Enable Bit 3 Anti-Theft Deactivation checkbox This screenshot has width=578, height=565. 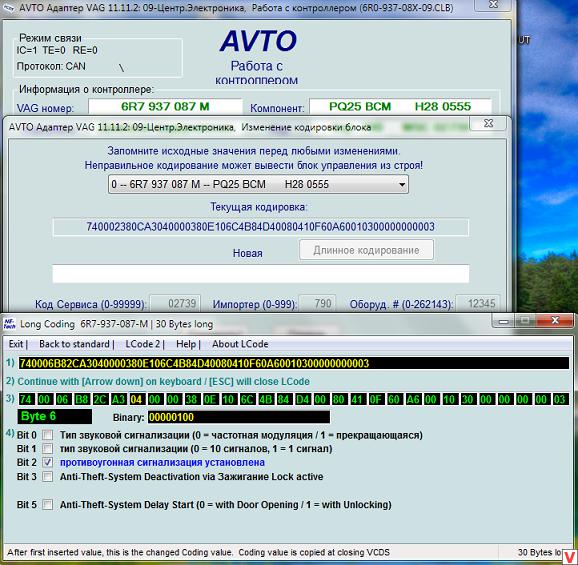(47, 477)
